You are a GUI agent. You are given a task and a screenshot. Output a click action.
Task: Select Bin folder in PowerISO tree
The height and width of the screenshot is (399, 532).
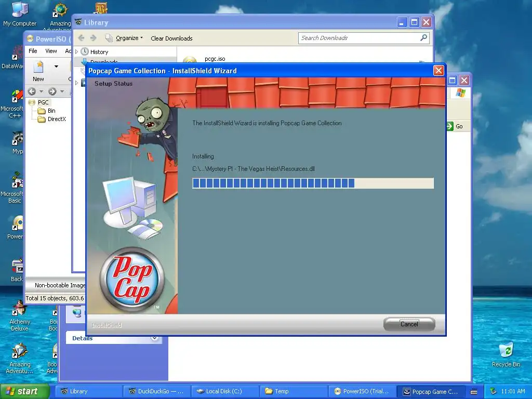pyautogui.click(x=51, y=111)
